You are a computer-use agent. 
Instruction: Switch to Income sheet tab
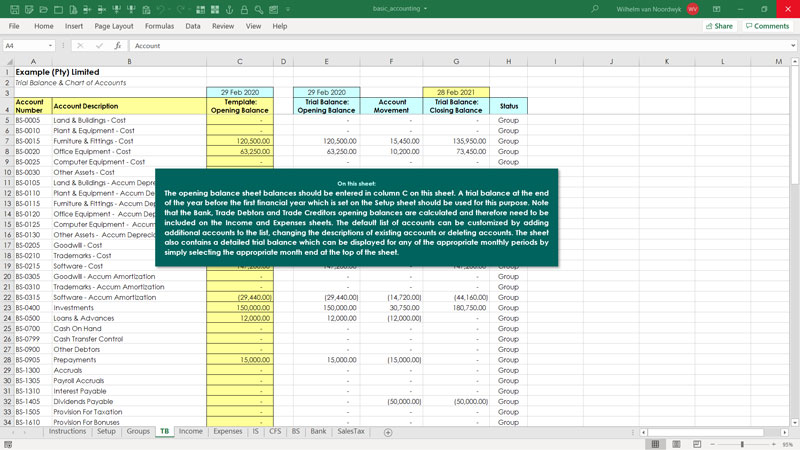coord(190,432)
